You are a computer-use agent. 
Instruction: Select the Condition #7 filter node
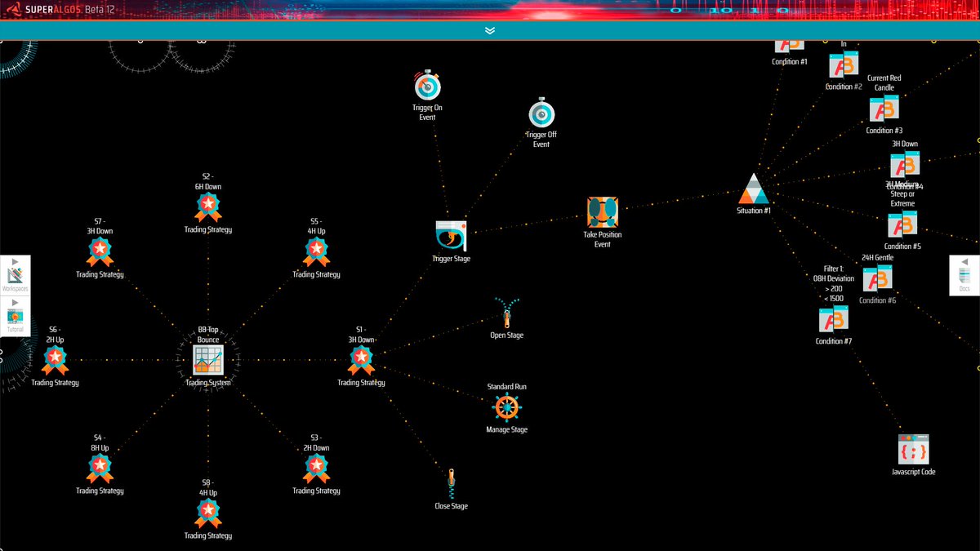[834, 319]
